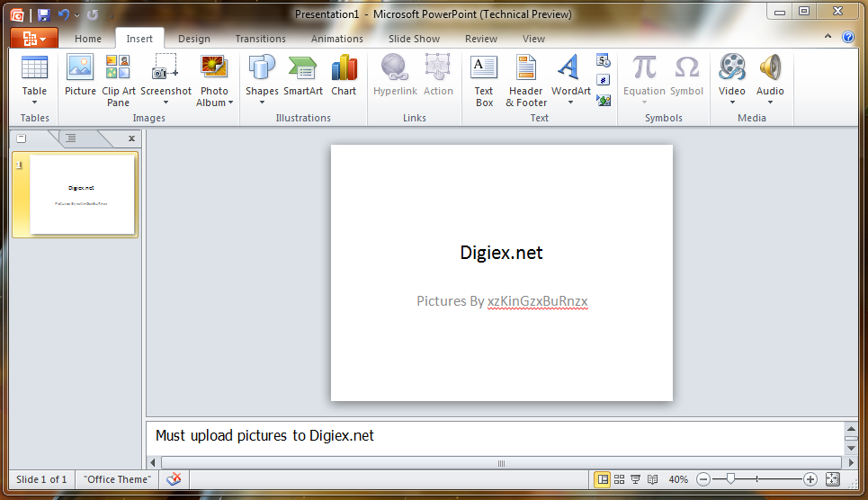Fit slide to current window

(x=833, y=479)
